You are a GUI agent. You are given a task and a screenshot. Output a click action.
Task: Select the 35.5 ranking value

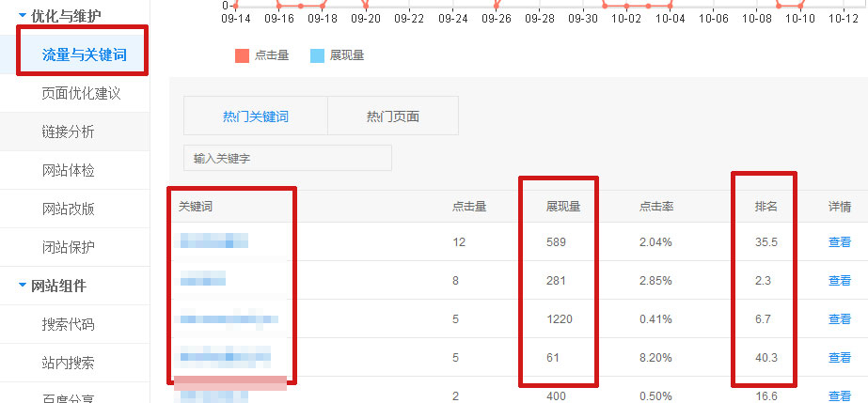766,241
